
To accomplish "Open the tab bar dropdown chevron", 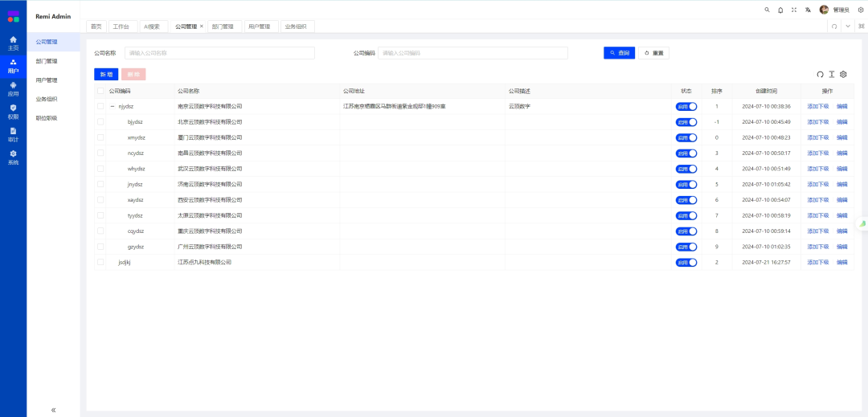I will click(848, 27).
